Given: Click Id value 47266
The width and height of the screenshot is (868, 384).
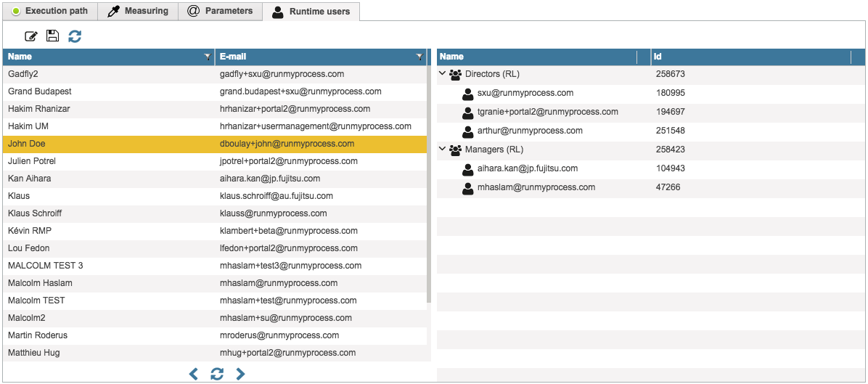Looking at the screenshot, I should point(668,187).
